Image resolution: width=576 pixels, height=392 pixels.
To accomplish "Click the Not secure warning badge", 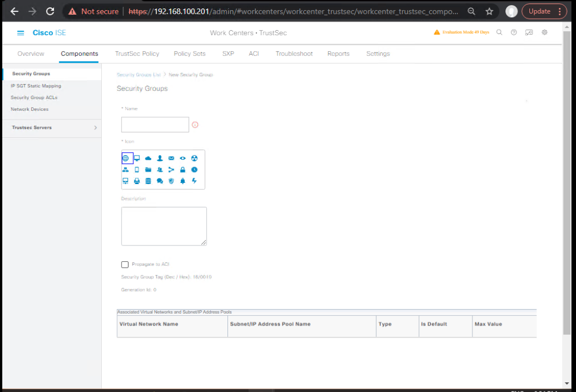I will (x=93, y=11).
